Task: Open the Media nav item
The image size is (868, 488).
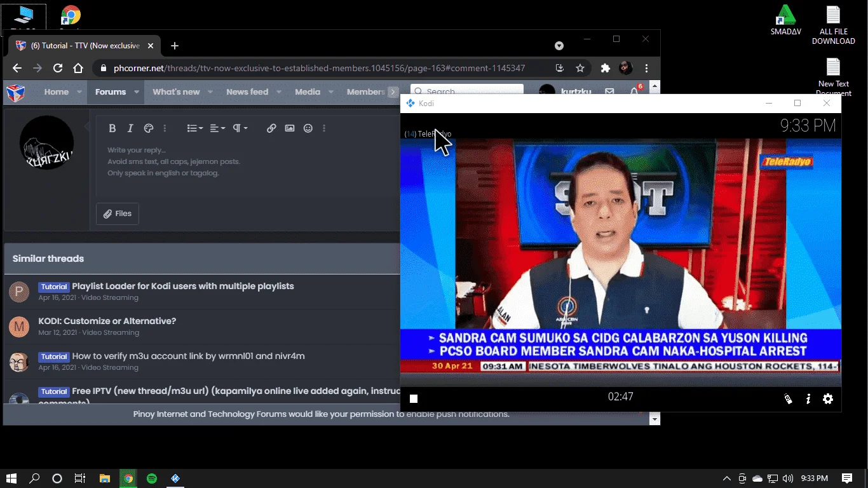Action: tap(308, 92)
